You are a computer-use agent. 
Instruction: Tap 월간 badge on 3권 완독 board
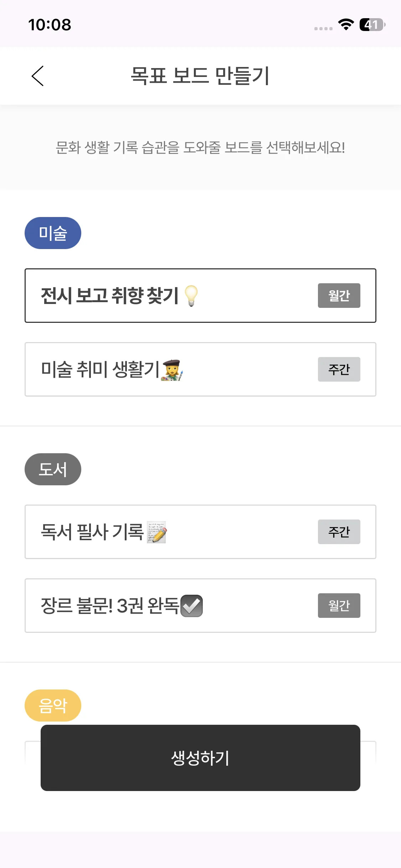(339, 606)
